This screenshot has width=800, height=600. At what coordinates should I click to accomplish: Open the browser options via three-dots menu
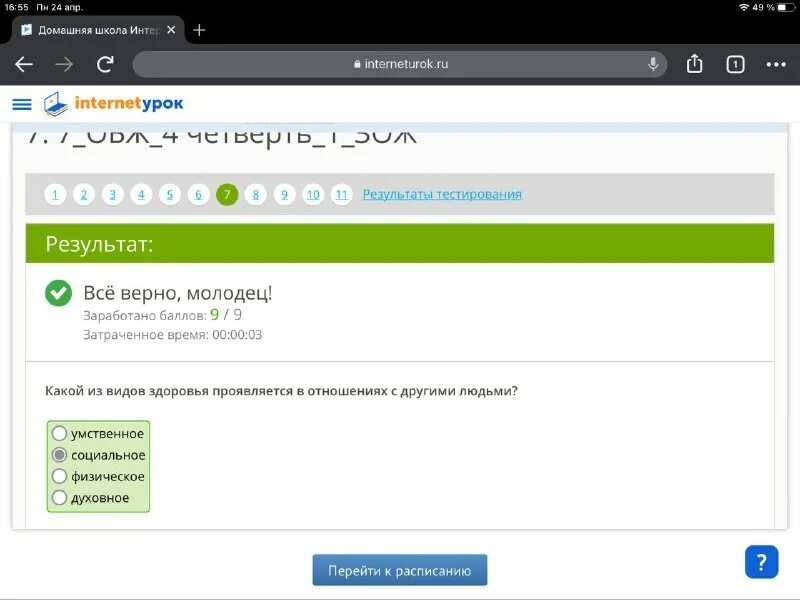775,63
